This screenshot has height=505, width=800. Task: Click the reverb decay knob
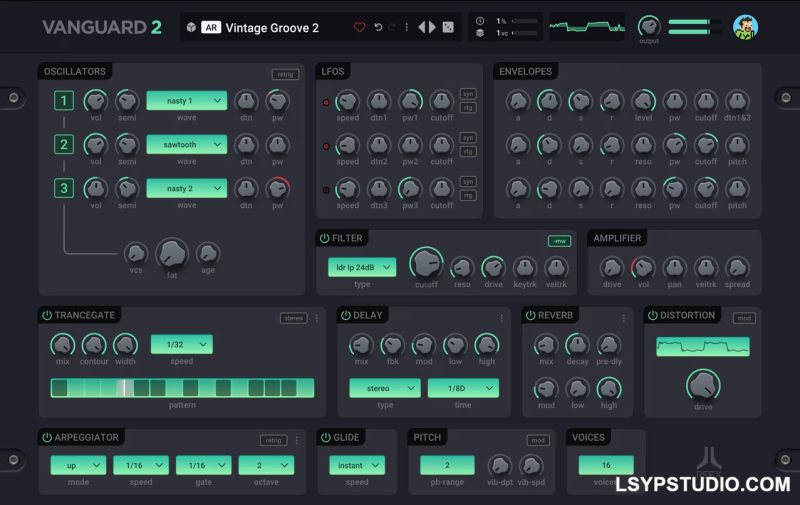[577, 345]
